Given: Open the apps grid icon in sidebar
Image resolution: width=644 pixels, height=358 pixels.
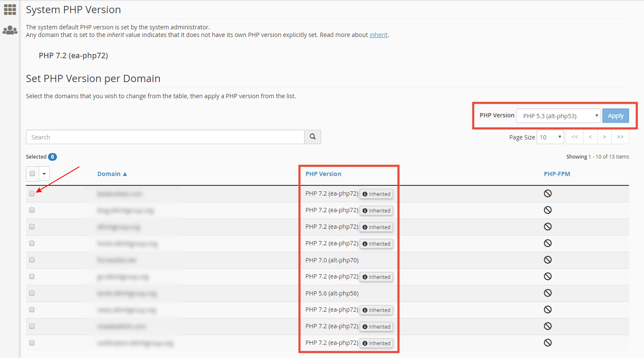Looking at the screenshot, I should point(10,9).
